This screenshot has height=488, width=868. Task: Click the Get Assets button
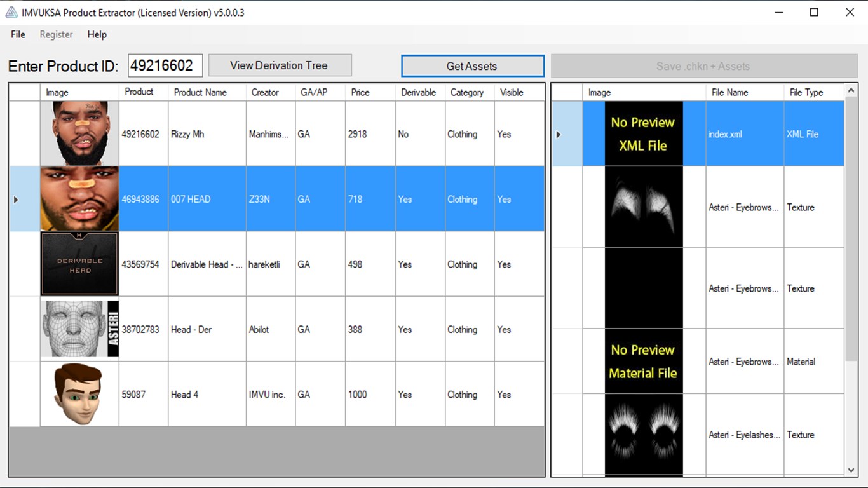tap(472, 66)
